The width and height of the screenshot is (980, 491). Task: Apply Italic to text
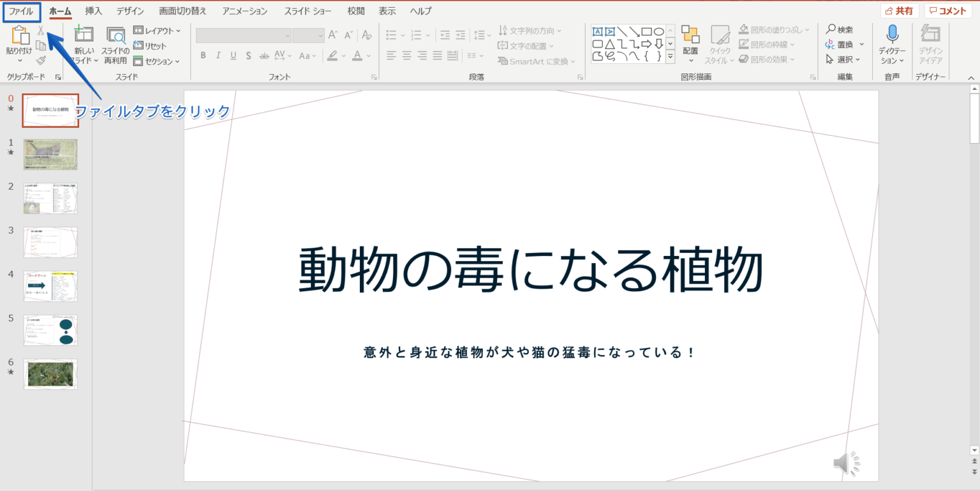click(218, 56)
